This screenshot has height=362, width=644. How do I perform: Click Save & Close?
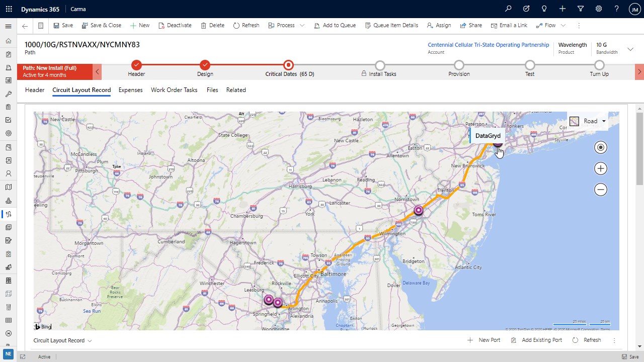(x=101, y=26)
